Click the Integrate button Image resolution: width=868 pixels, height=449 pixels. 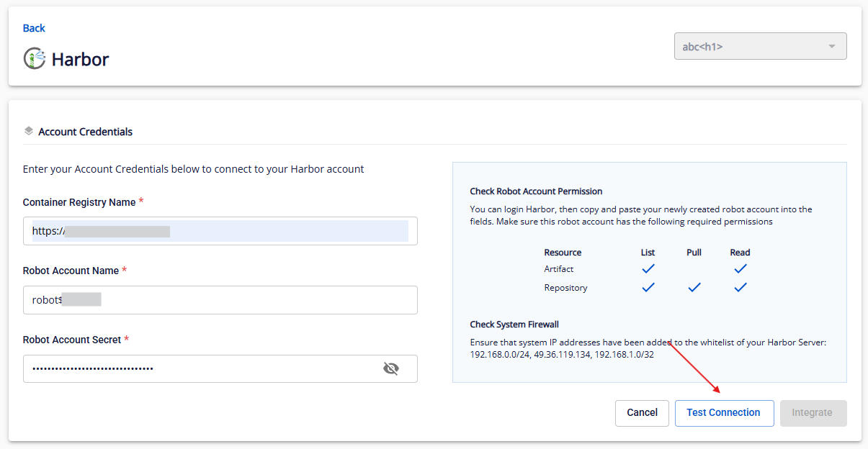[x=813, y=413]
